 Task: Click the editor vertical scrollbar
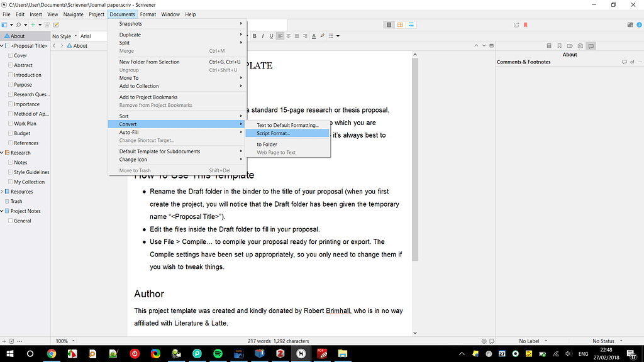(415, 159)
